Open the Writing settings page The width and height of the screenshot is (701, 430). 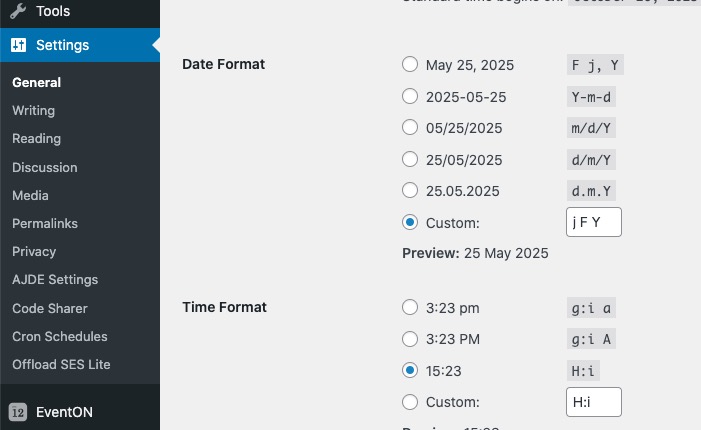coord(34,110)
